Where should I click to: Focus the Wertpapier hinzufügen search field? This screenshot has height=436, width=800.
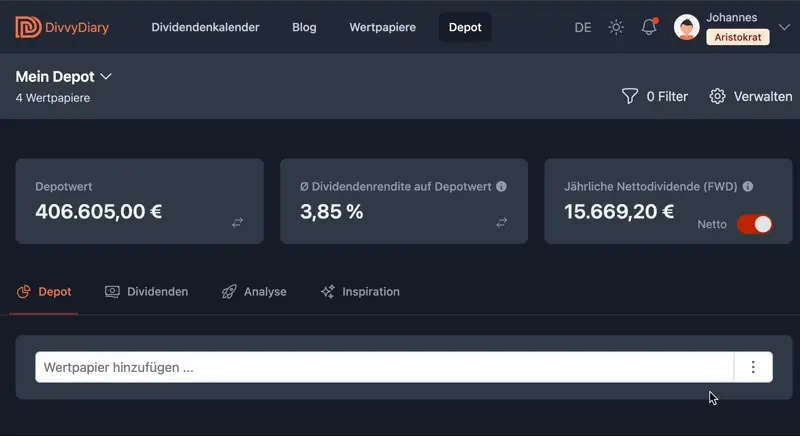coord(384,367)
